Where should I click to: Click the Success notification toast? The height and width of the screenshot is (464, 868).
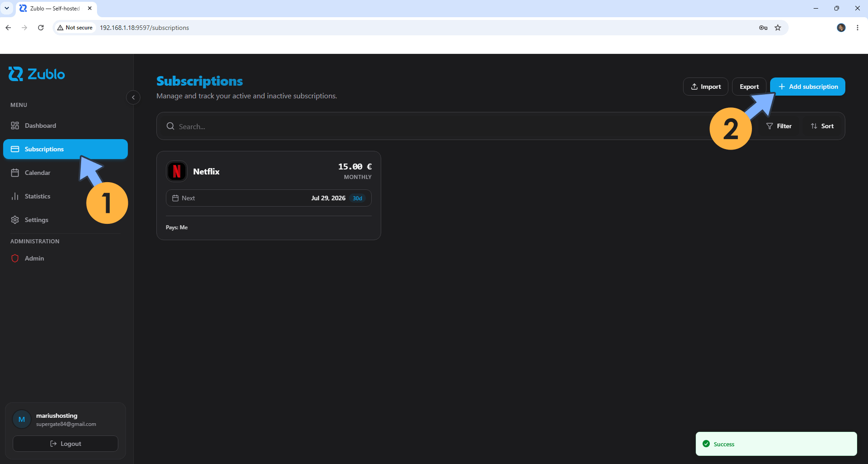[x=776, y=444]
